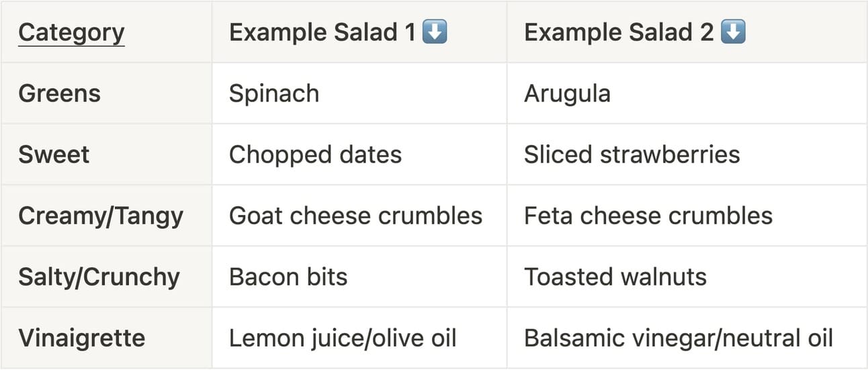Click the Greens row label
The height and width of the screenshot is (370, 868).
click(59, 93)
